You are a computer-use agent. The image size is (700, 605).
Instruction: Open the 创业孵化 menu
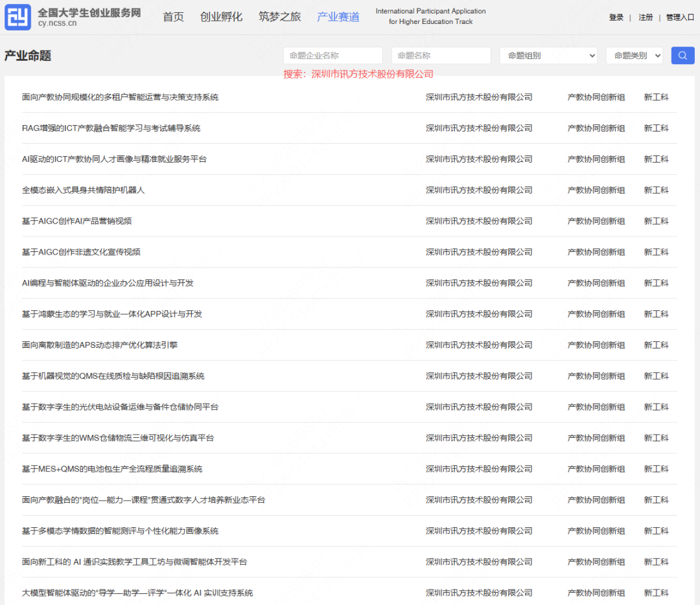[221, 17]
